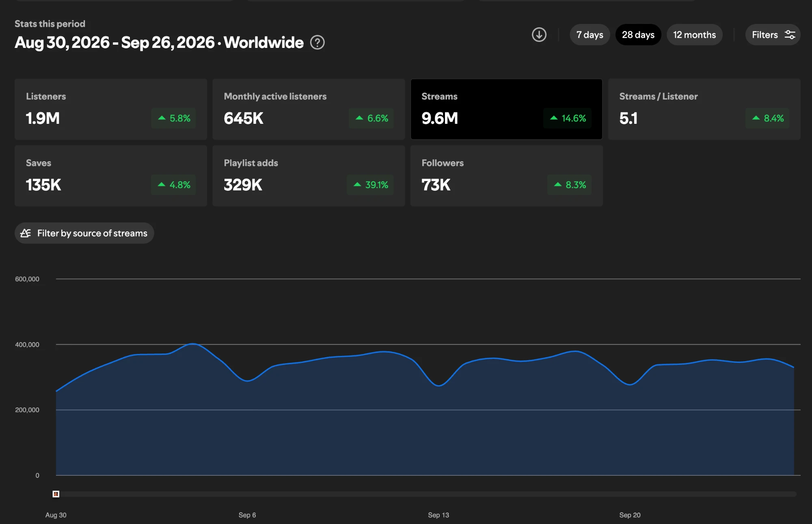Click the 400,000 y-axis label
812x524 pixels.
click(27, 345)
